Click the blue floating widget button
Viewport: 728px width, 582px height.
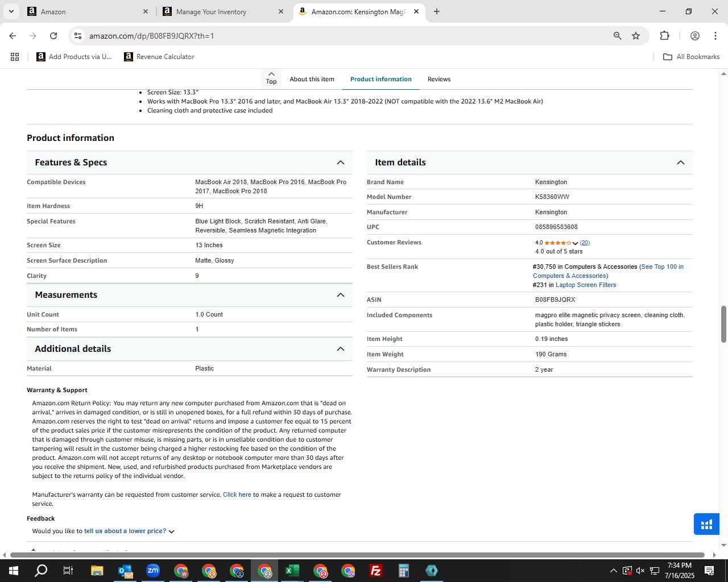[x=706, y=524]
